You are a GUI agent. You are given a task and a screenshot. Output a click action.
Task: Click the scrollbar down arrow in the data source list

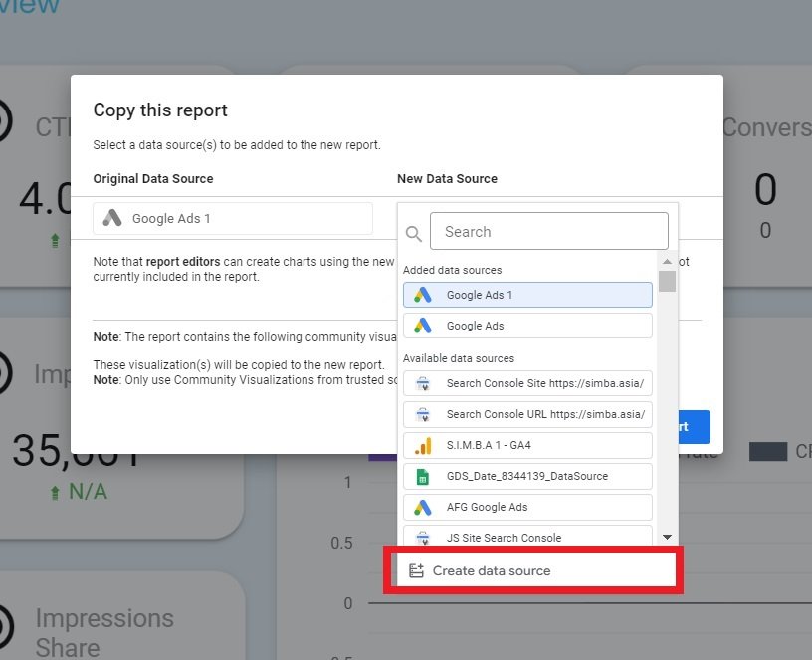coord(667,537)
